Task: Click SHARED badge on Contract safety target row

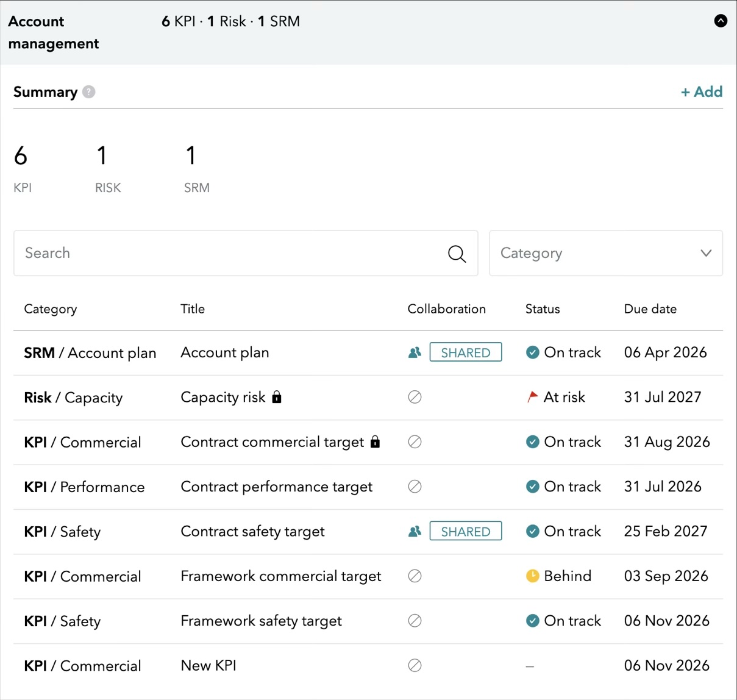Action: tap(466, 531)
